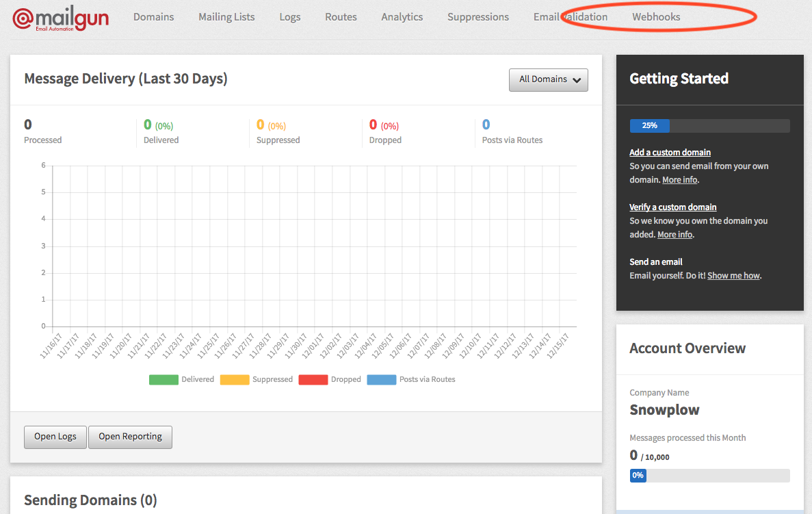Open the Verify a custom domain link
The image size is (812, 514).
point(672,207)
